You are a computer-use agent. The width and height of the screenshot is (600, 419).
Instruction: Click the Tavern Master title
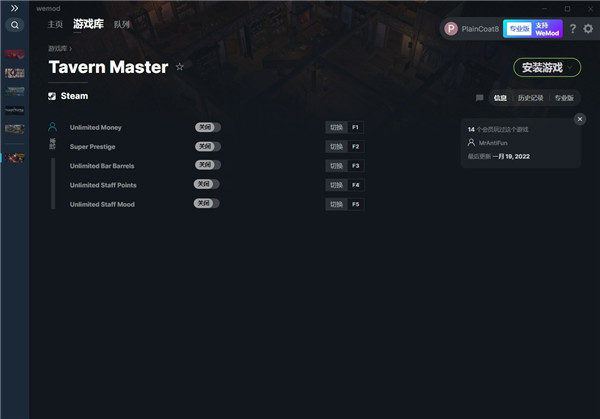pos(108,67)
